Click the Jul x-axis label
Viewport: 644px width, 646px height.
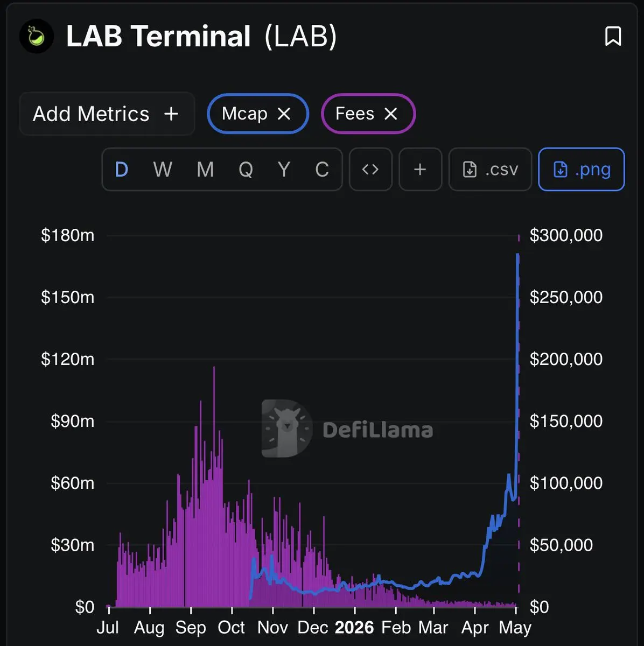click(108, 627)
